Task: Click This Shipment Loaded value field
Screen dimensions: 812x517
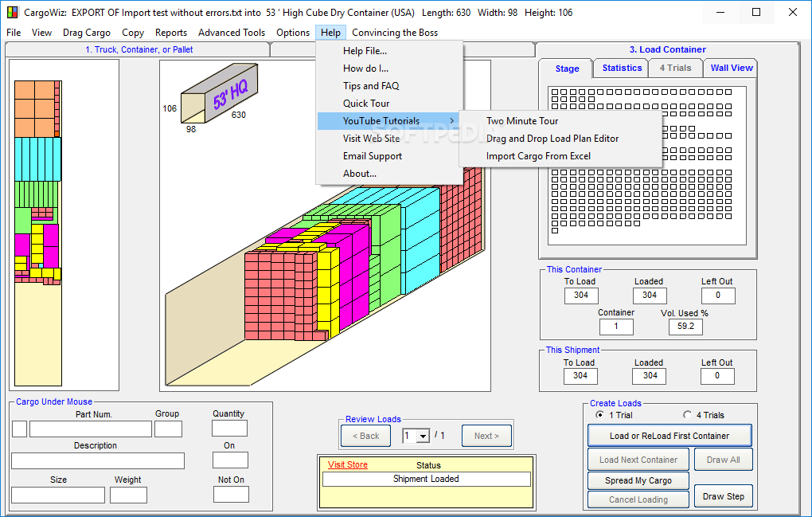Action: 650,375
